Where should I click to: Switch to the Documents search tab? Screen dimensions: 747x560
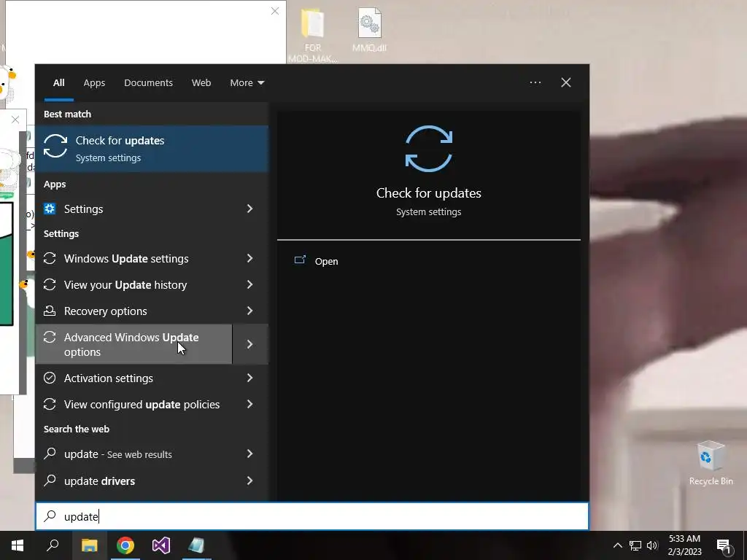(x=148, y=83)
